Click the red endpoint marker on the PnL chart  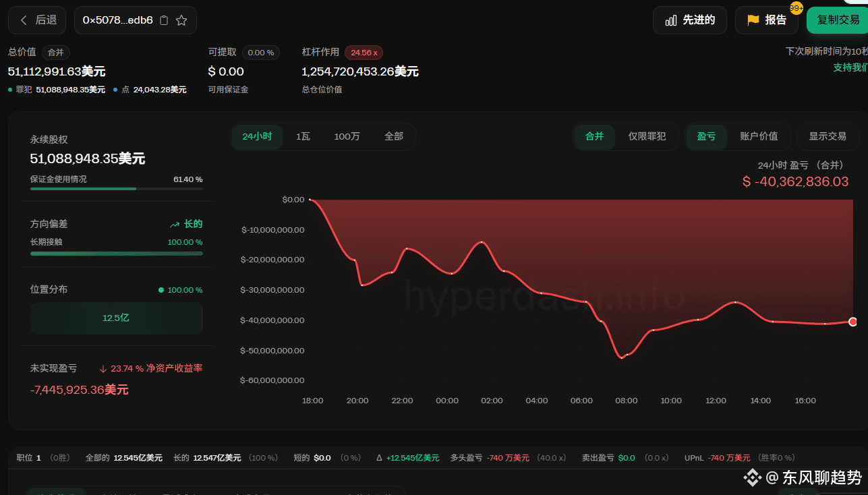[852, 322]
